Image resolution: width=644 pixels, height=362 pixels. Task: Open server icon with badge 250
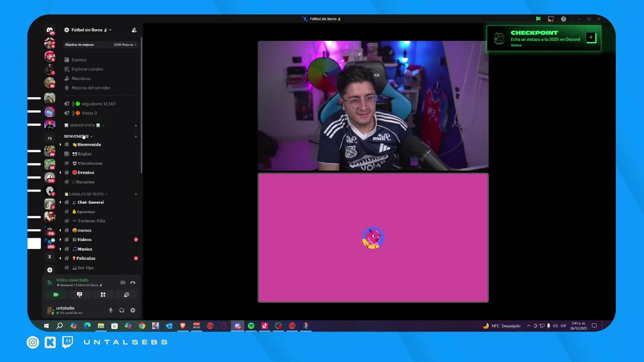[49, 243]
